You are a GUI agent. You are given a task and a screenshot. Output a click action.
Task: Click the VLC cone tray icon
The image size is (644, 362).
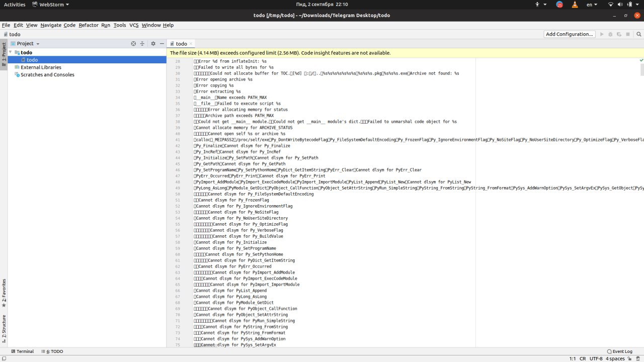[575, 5]
